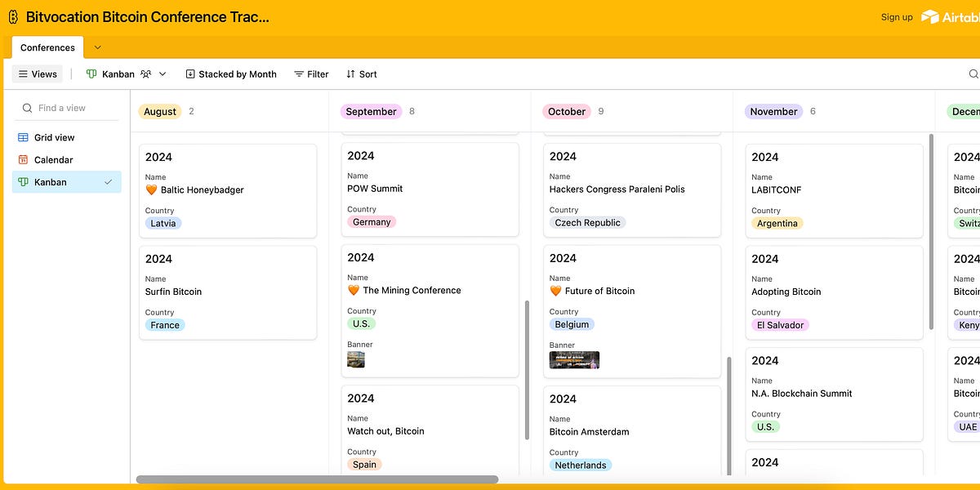Select the Kanban view in sidebar
Viewport: 980px width, 490px height.
pyautogui.click(x=67, y=182)
